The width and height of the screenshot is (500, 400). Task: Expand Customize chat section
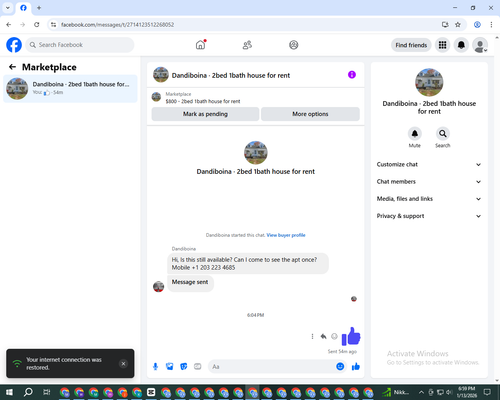click(x=429, y=164)
